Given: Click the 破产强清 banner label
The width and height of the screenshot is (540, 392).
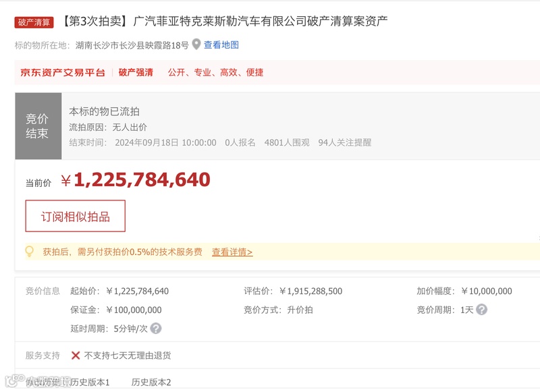Looking at the screenshot, I should coord(136,73).
